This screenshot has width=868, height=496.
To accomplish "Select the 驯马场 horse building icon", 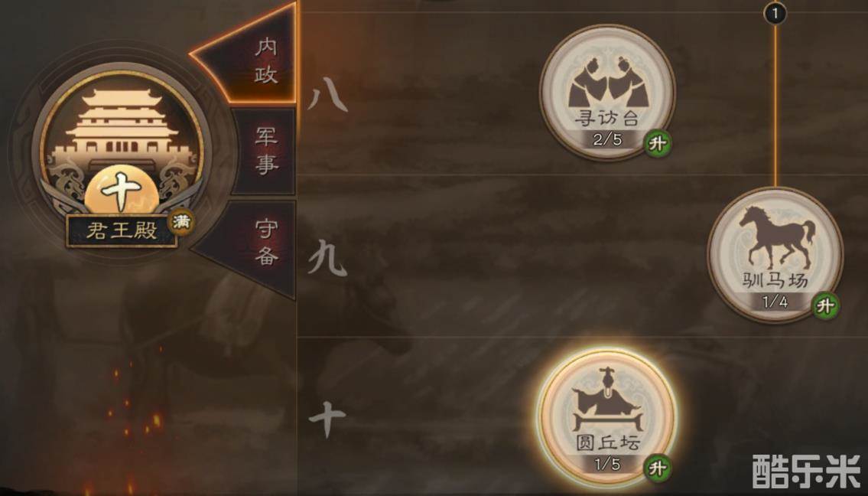I will [x=775, y=255].
